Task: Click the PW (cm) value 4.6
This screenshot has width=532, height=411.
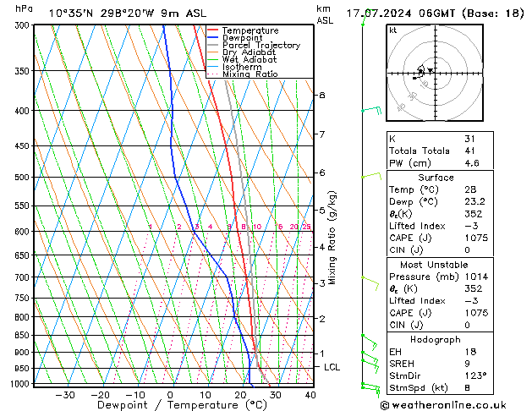Action: [472, 163]
